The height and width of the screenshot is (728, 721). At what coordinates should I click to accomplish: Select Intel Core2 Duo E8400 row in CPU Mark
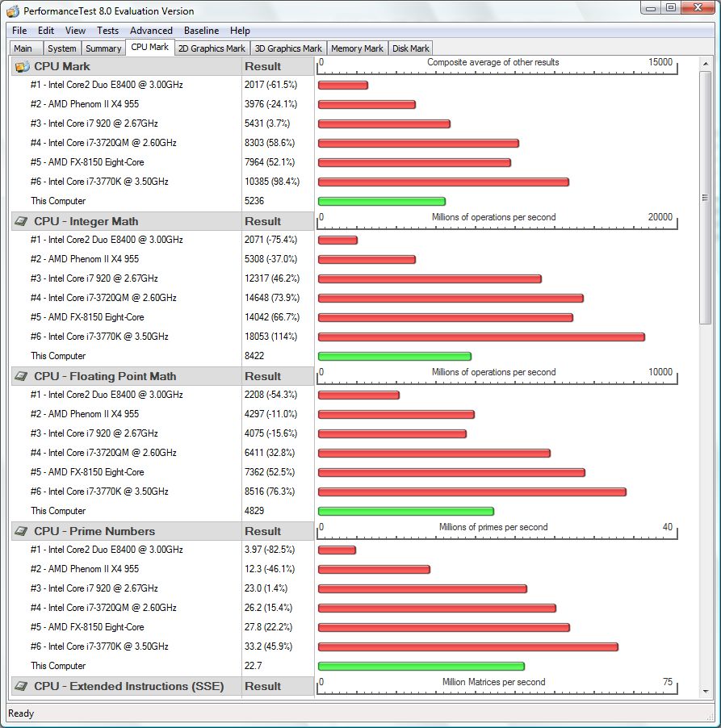pyautogui.click(x=107, y=85)
